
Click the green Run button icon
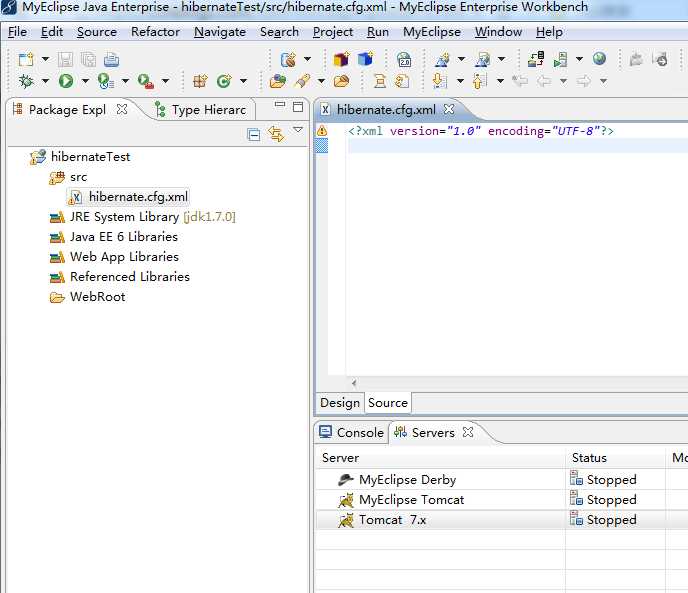(66, 81)
